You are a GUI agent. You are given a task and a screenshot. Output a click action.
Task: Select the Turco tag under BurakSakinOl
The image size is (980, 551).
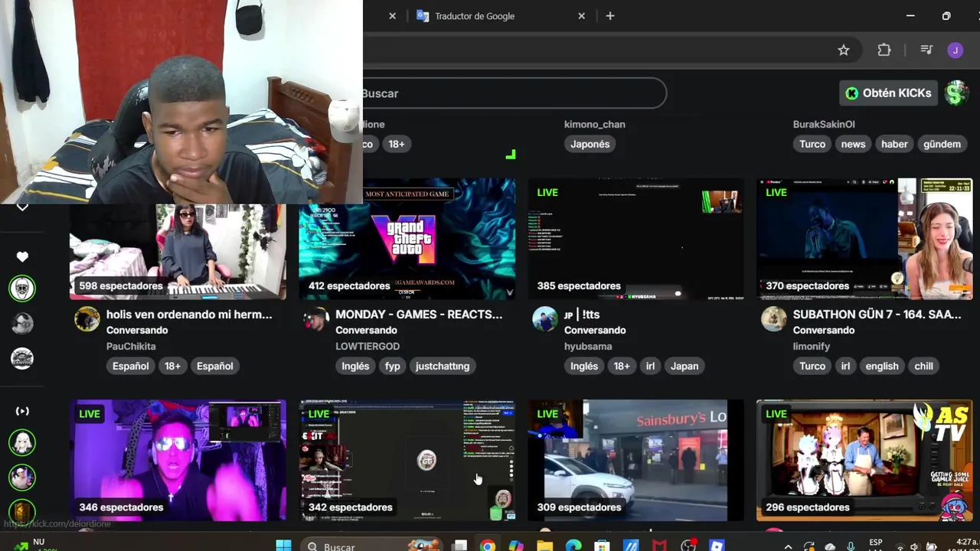[812, 144]
